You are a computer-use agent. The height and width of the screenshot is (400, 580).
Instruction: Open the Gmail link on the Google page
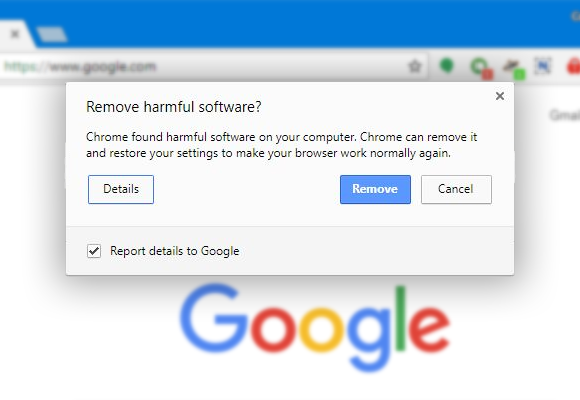tap(565, 115)
